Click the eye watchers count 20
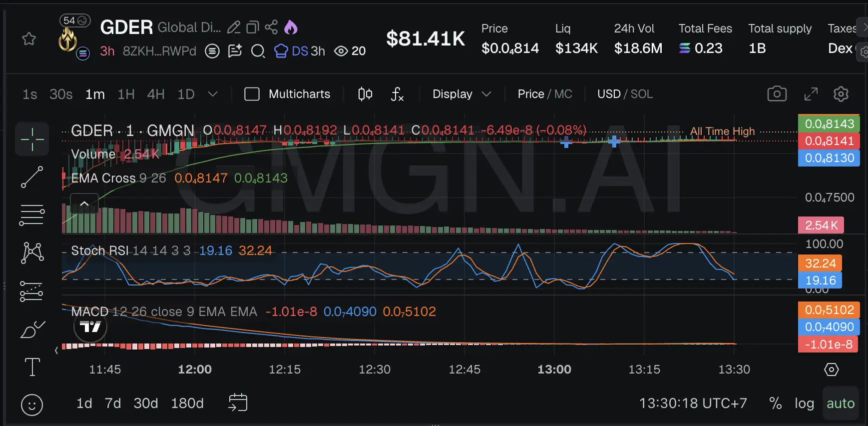The image size is (868, 426). [x=350, y=51]
